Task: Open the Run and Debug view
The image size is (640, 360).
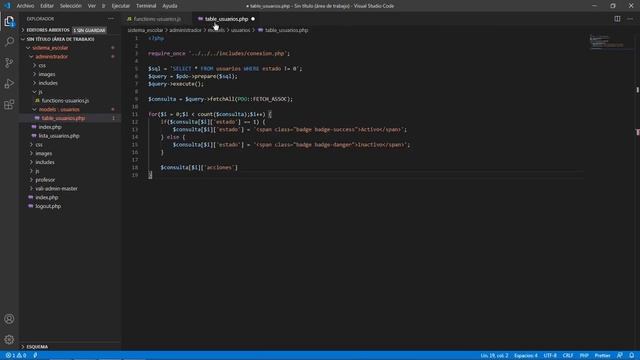Action: click(9, 84)
